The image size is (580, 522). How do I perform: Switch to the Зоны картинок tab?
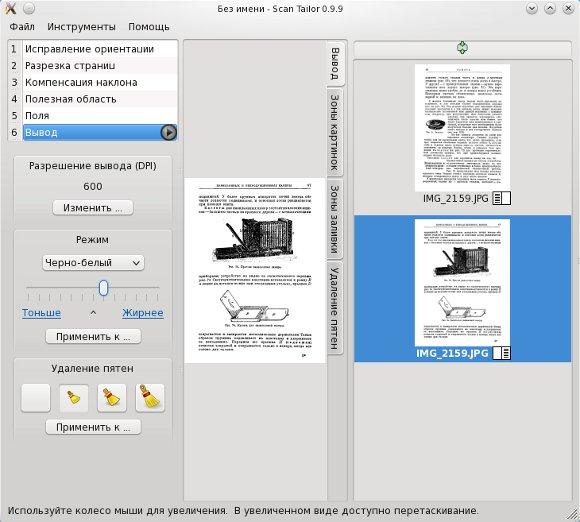click(x=335, y=132)
